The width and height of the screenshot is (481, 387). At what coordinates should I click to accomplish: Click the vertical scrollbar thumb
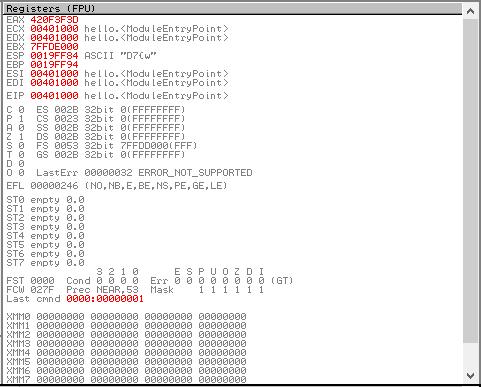coord(470,180)
